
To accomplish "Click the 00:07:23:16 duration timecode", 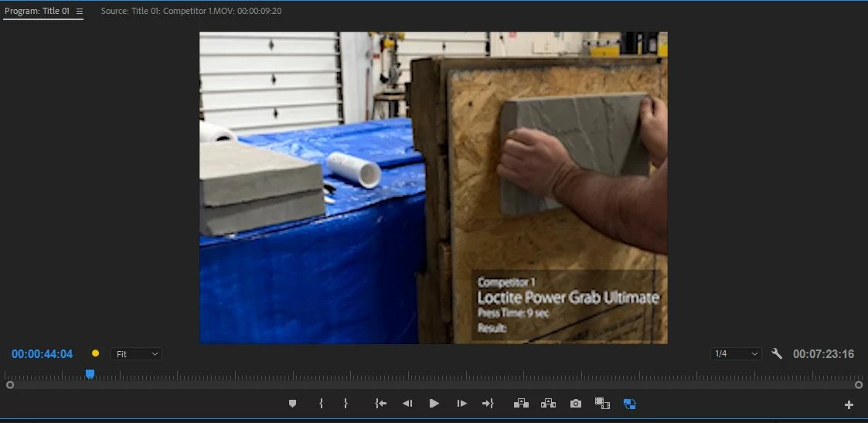I will (823, 354).
